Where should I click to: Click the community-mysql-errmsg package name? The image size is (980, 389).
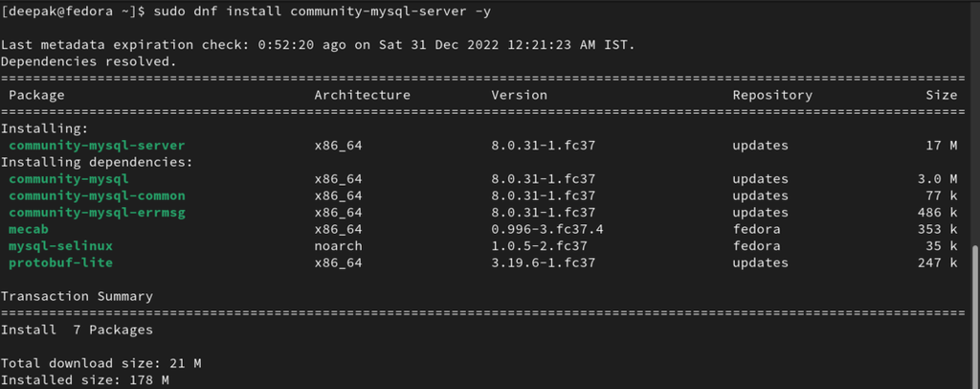(x=97, y=212)
